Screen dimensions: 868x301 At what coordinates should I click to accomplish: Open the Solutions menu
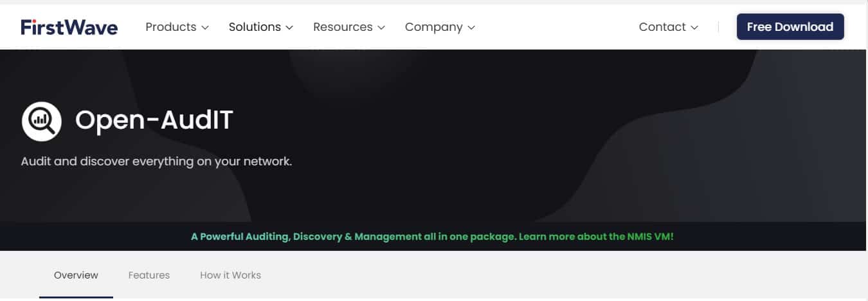(x=260, y=27)
